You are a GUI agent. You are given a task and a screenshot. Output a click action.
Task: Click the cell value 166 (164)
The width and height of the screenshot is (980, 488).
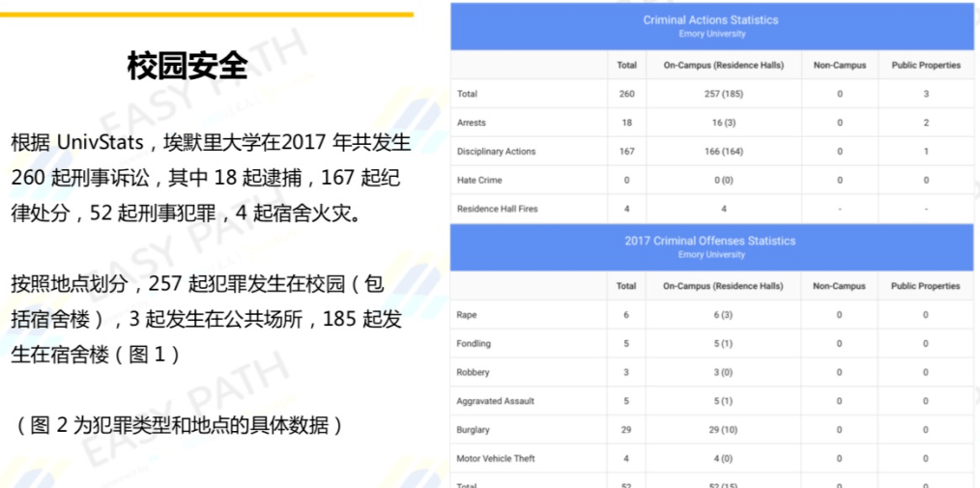click(x=723, y=151)
